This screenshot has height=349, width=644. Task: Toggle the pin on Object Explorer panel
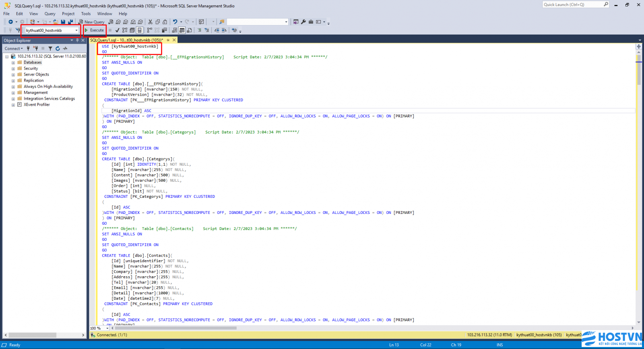click(77, 40)
